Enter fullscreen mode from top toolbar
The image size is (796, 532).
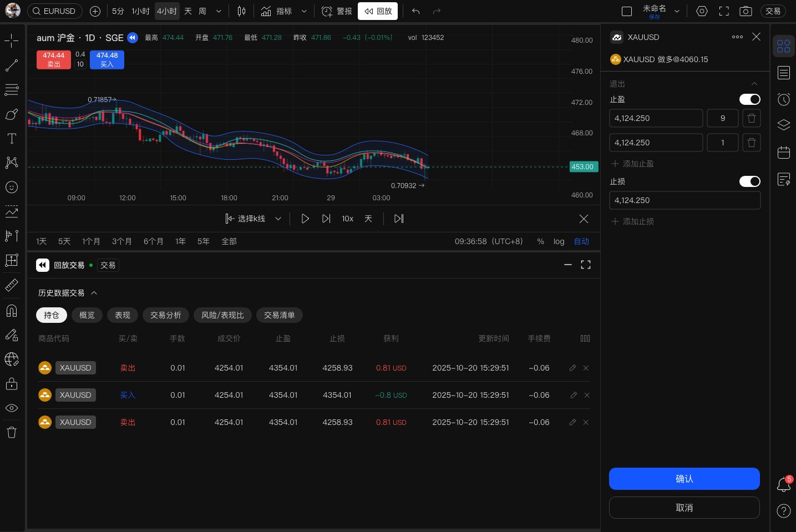(x=724, y=11)
